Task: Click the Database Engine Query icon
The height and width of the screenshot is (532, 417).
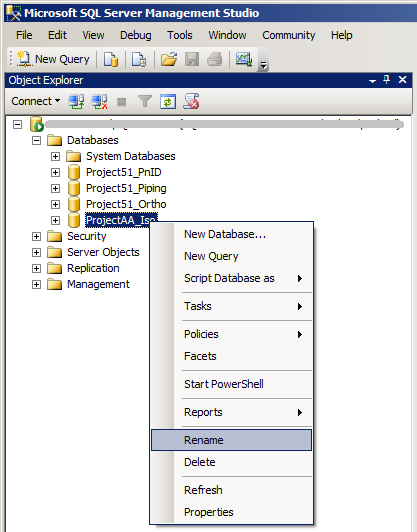Action: coord(111,59)
